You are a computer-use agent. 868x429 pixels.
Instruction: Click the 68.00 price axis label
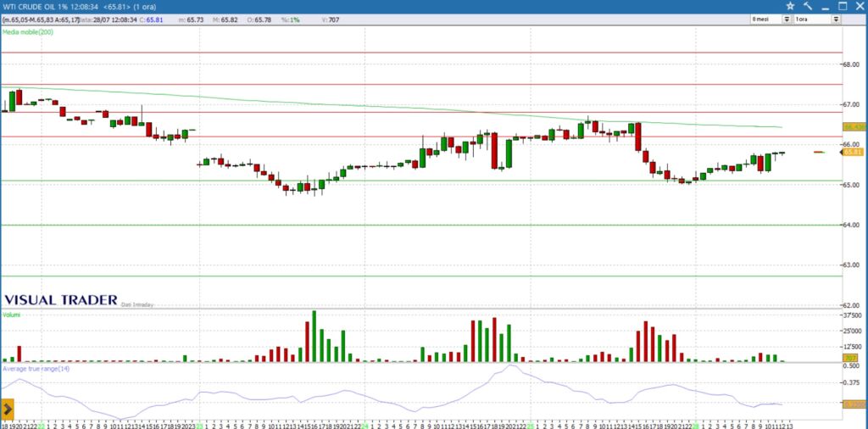pyautogui.click(x=852, y=64)
